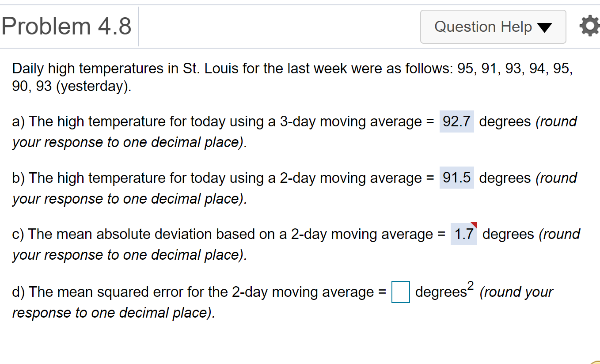
Task: Select the Problem 4.8 header area
Action: [66, 26]
